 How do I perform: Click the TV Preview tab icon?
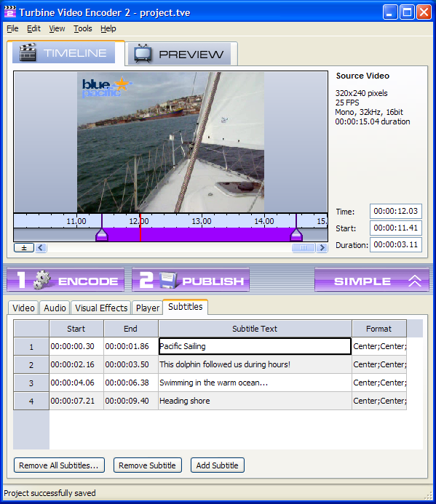(143, 53)
